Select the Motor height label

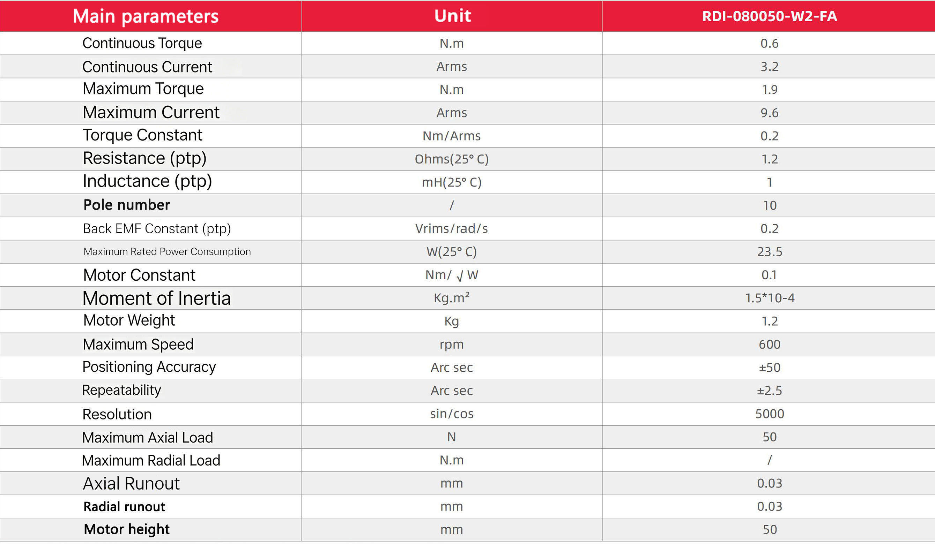(x=126, y=529)
